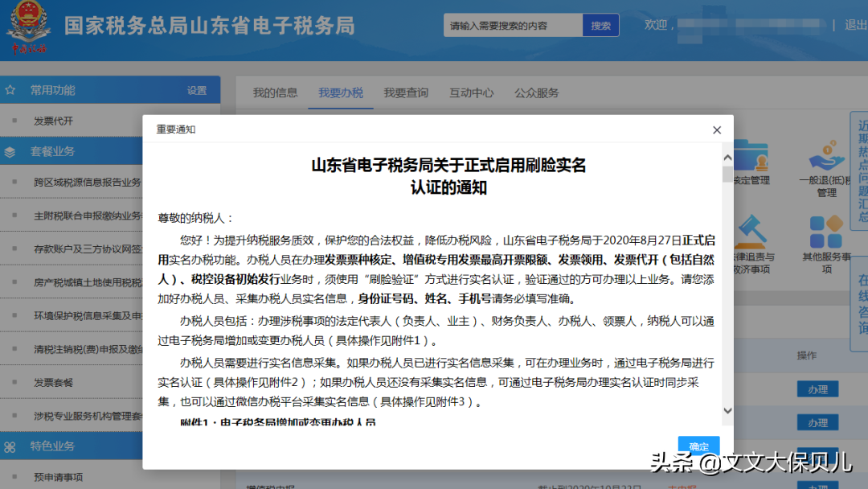Open 发票代开 in the sidebar
Image resolution: width=868 pixels, height=489 pixels.
click(53, 121)
